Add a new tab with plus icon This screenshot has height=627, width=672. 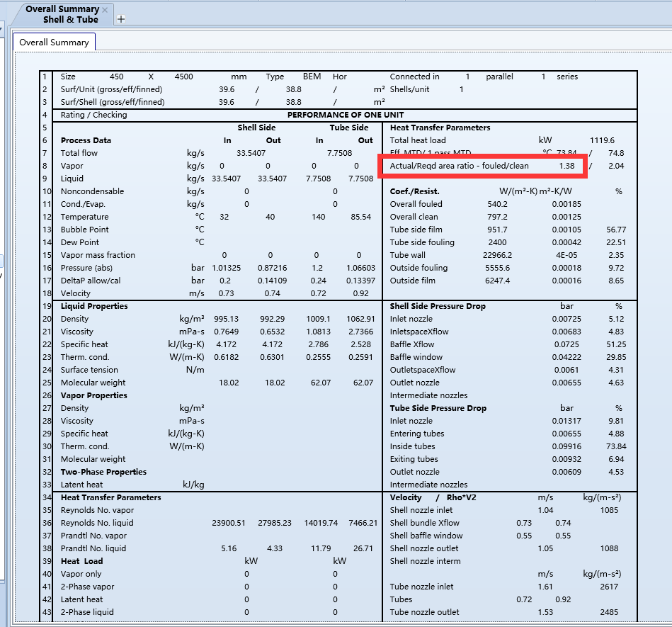121,19
